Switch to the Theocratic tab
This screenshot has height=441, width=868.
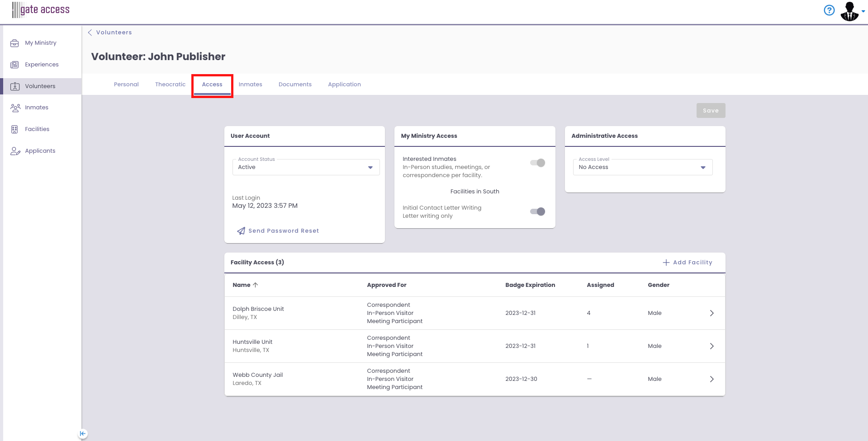pos(171,84)
